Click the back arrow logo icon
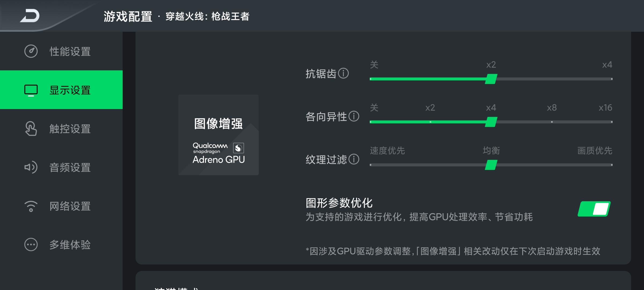Viewport: 644px width, 290px height. [30, 16]
